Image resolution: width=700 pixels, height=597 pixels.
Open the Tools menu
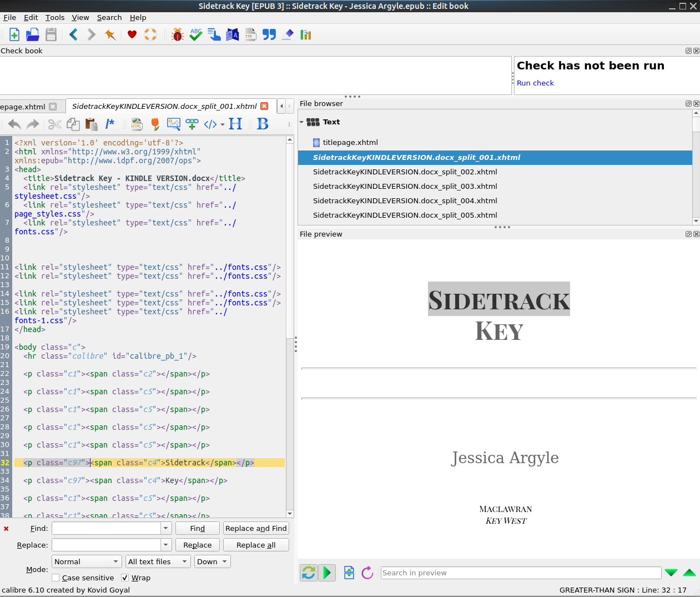click(x=55, y=18)
